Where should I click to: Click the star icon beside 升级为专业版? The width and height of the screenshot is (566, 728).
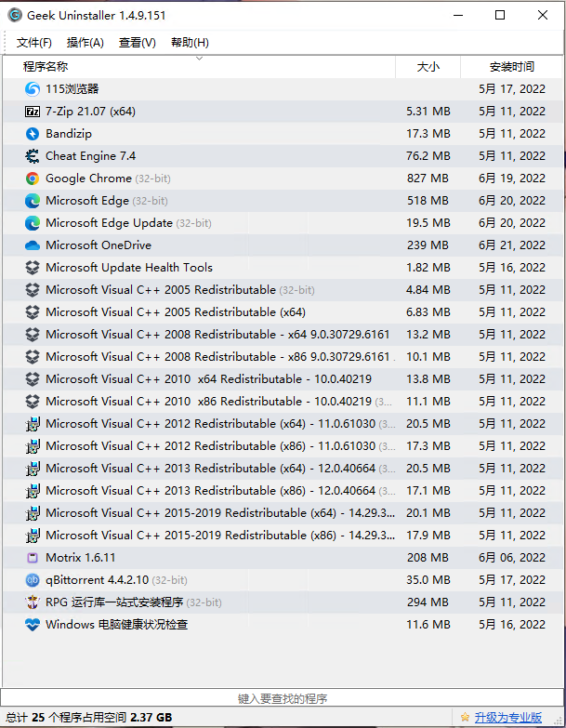coord(465,718)
